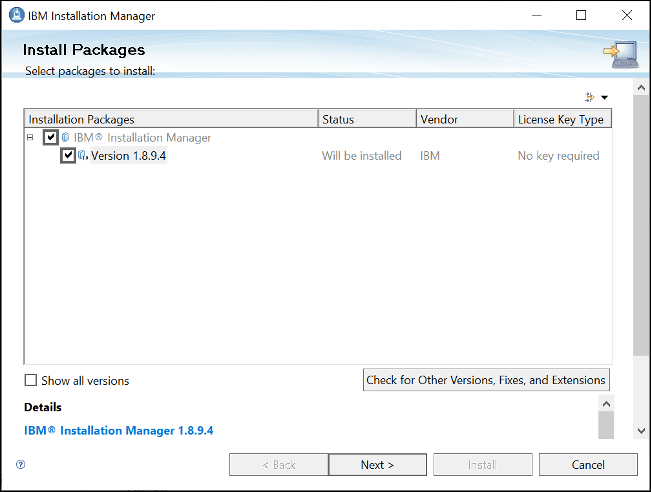Click the Installation Packages column header

pyautogui.click(x=171, y=119)
